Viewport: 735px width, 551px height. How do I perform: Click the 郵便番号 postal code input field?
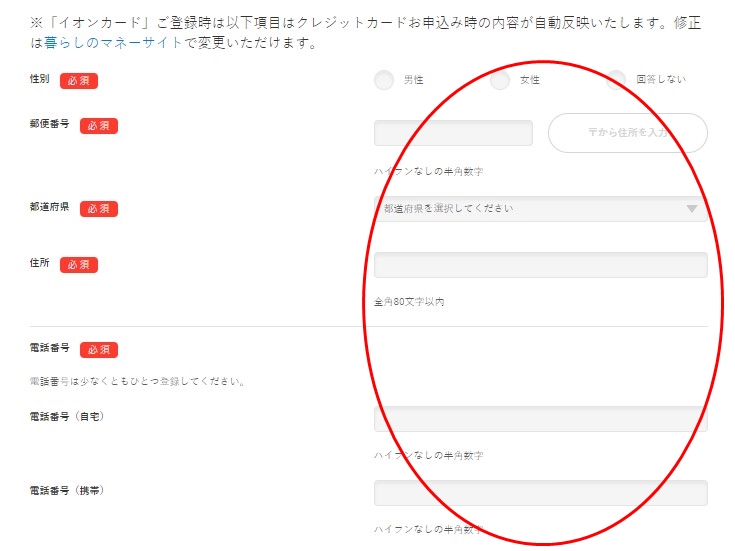tap(453, 133)
